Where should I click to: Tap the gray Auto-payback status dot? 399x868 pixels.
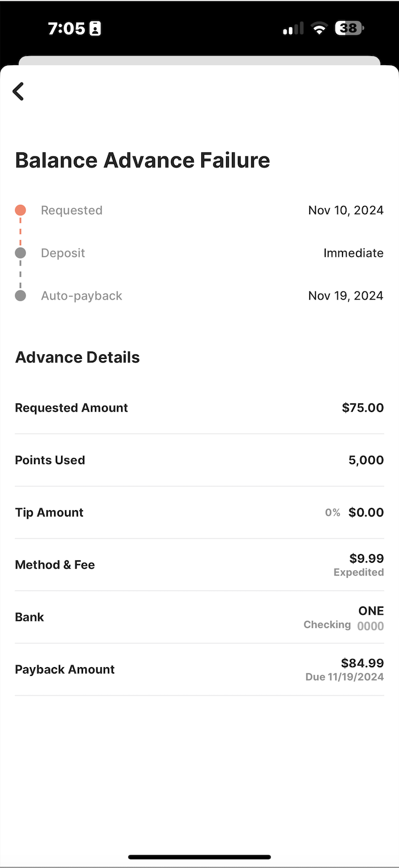click(21, 295)
